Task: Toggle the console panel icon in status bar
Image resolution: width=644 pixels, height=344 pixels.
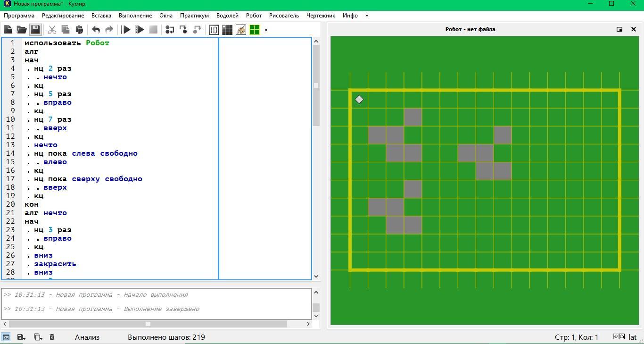Action: tap(6, 337)
